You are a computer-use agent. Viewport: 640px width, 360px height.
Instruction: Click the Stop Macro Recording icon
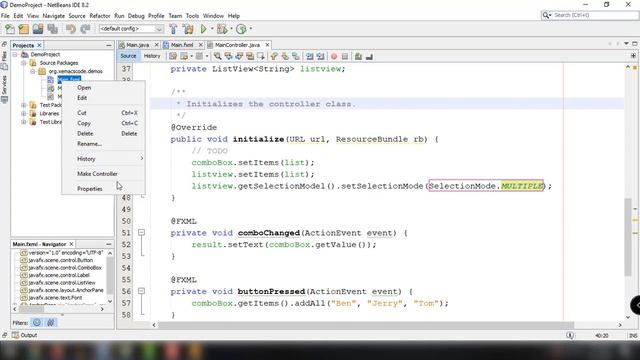[345, 56]
